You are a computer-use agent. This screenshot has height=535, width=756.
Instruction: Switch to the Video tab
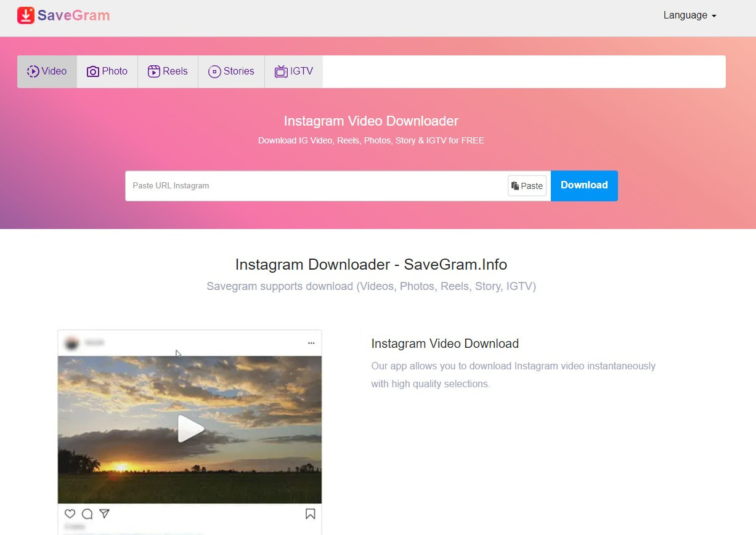tap(47, 71)
